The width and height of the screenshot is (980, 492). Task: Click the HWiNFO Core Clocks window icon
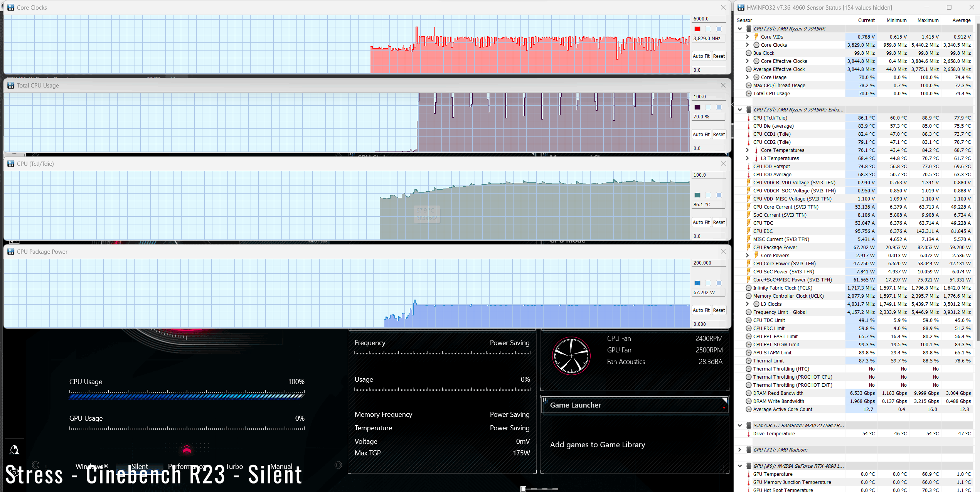click(x=11, y=7)
